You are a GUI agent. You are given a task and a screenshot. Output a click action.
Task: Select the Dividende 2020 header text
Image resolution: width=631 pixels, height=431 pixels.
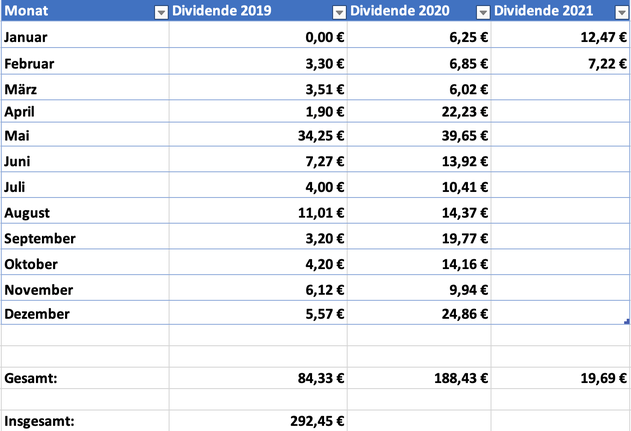tap(400, 10)
